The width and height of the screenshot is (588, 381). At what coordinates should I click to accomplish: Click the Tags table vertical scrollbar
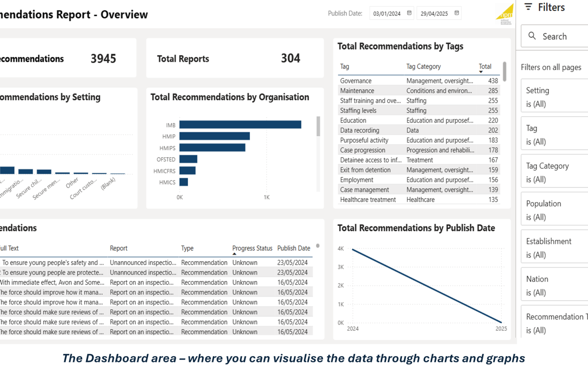(x=505, y=72)
